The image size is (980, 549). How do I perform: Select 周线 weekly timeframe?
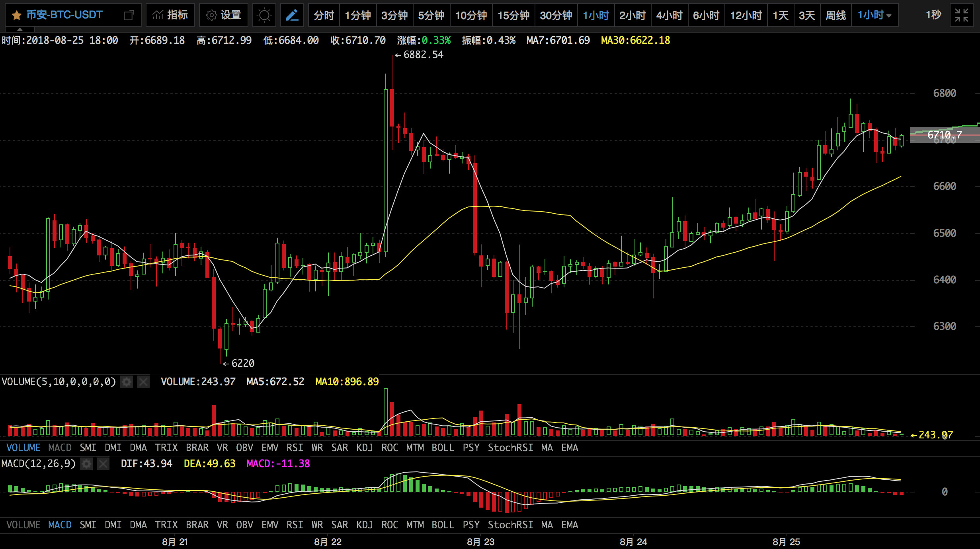click(836, 16)
